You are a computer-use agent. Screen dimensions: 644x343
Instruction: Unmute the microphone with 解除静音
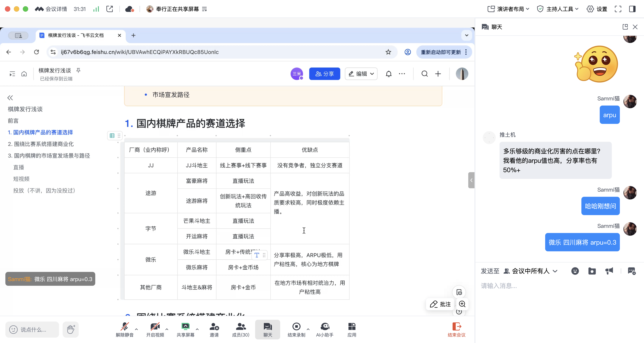click(x=125, y=329)
